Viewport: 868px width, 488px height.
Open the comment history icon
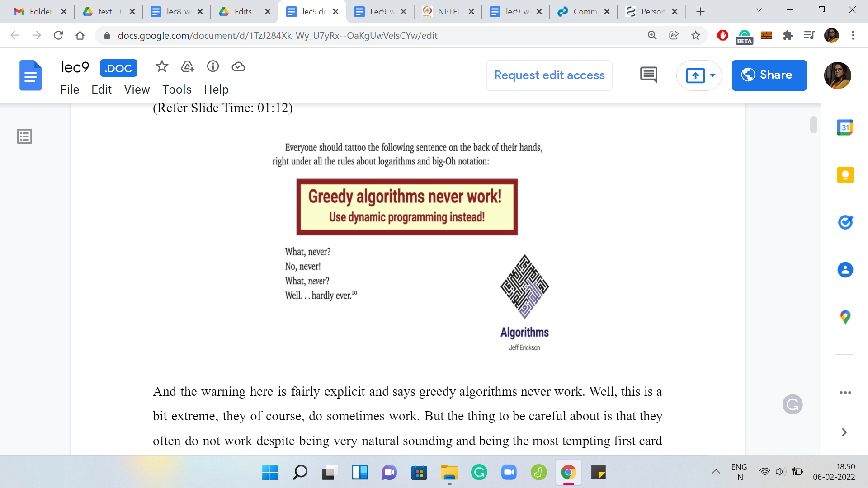pos(648,75)
